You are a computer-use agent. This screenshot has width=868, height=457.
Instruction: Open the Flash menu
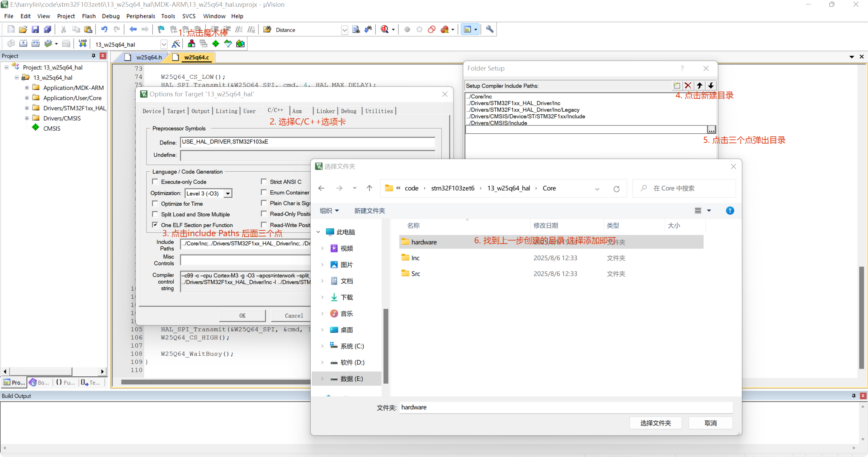click(89, 16)
